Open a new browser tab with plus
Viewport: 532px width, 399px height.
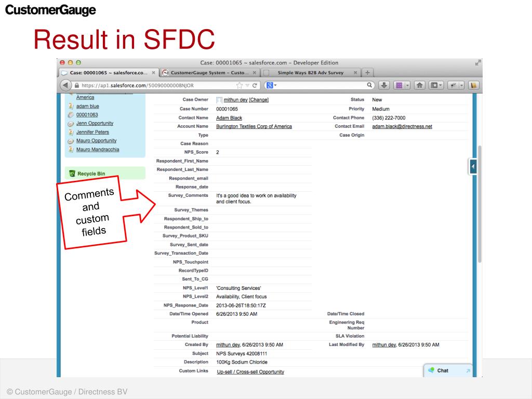point(367,73)
